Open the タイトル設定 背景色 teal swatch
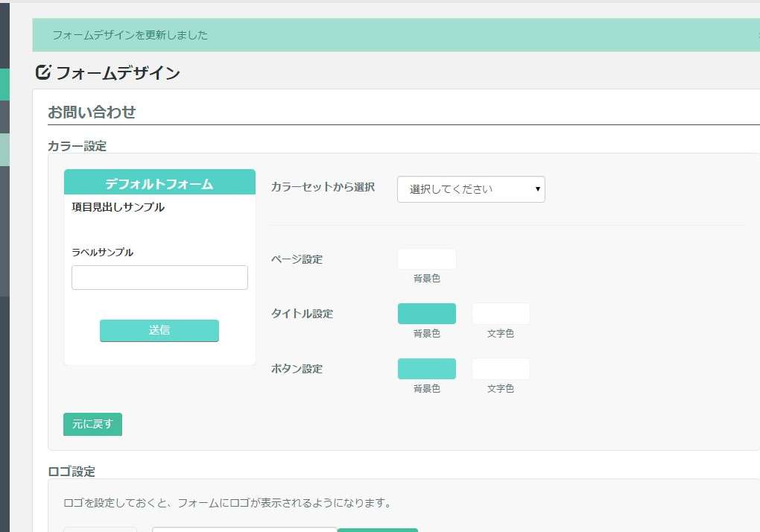 point(426,314)
